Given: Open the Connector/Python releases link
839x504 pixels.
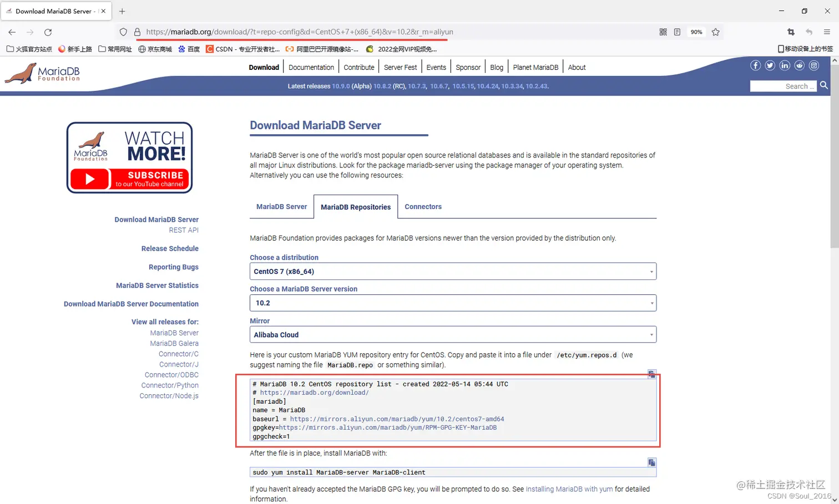Looking at the screenshot, I should (170, 385).
